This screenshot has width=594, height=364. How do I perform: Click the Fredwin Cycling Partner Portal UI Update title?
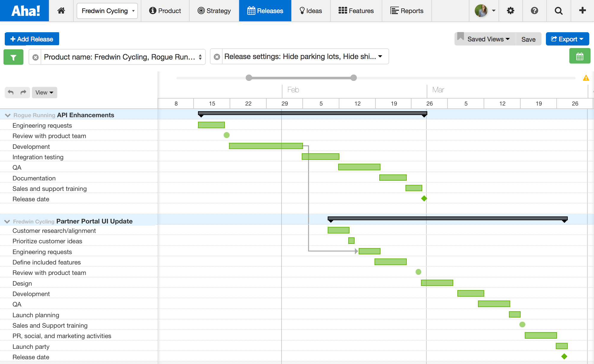coord(73,221)
